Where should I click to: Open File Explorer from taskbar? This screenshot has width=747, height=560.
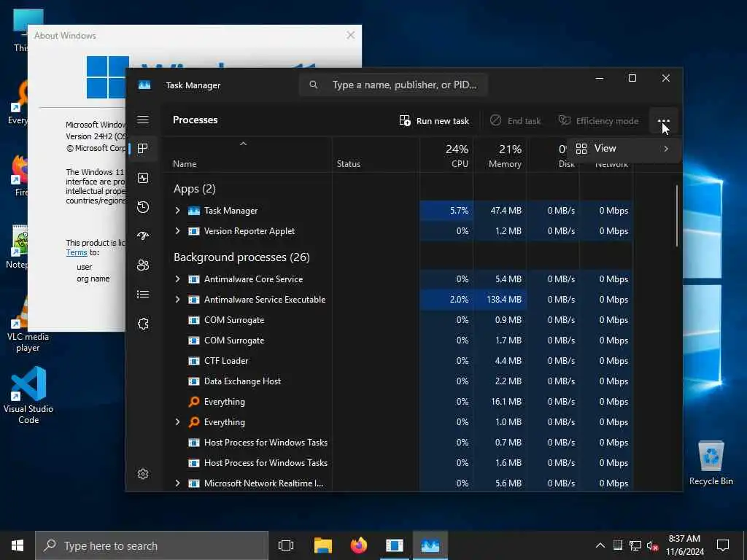323,545
